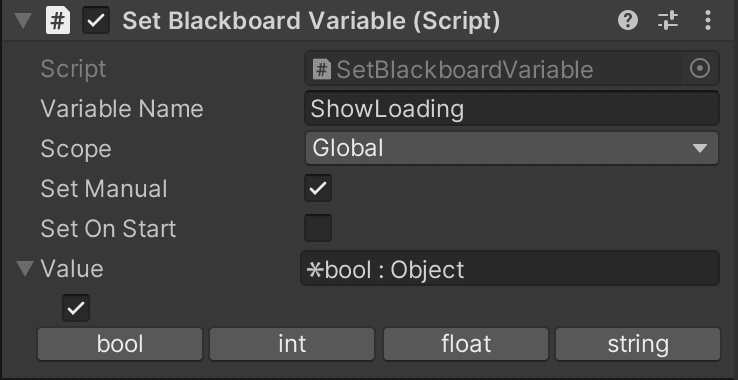Screen dimensions: 738x380
Task: Set value type to string
Action: (638, 344)
